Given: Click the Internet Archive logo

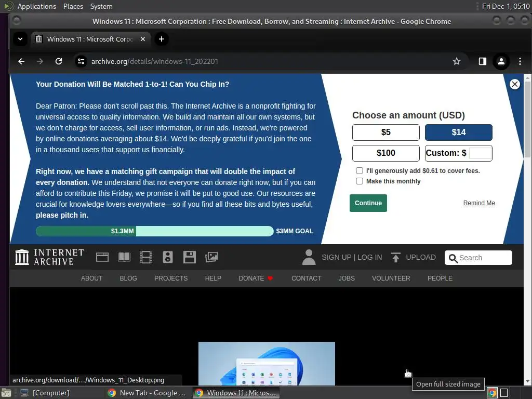Looking at the screenshot, I should tap(49, 257).
